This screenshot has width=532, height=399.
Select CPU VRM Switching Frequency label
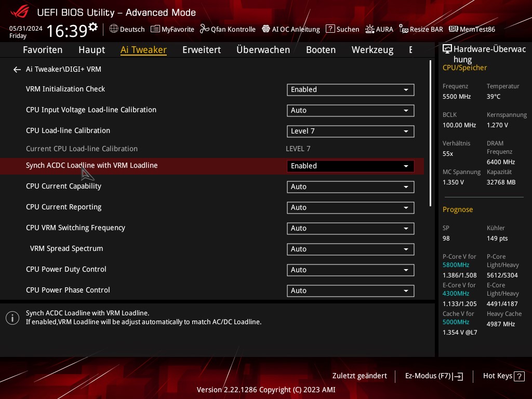pyautogui.click(x=75, y=228)
